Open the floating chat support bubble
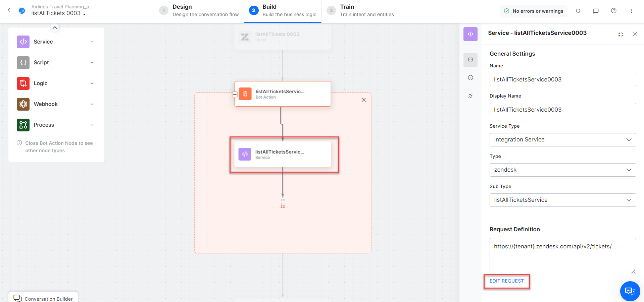 pos(630,291)
